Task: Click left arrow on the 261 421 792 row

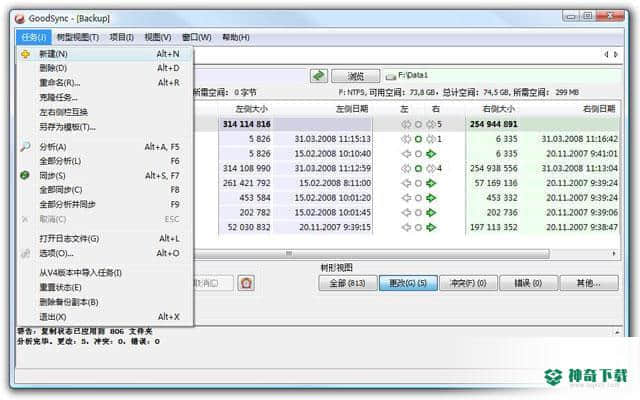Action: tap(406, 183)
